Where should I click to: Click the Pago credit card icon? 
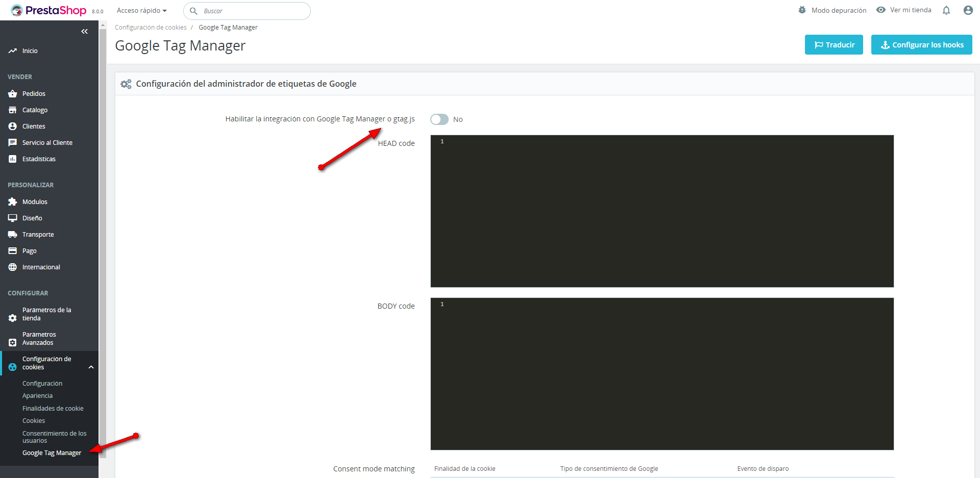point(13,251)
